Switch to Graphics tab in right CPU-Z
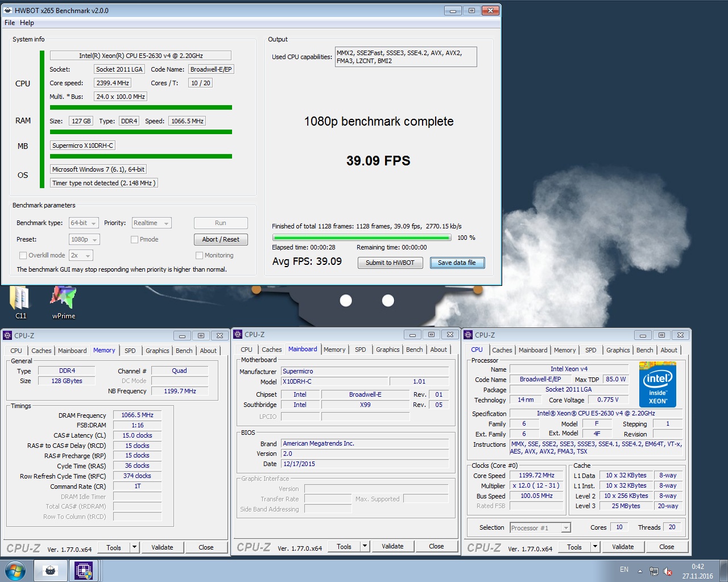Viewport: 728px width, 582px height. [618, 350]
